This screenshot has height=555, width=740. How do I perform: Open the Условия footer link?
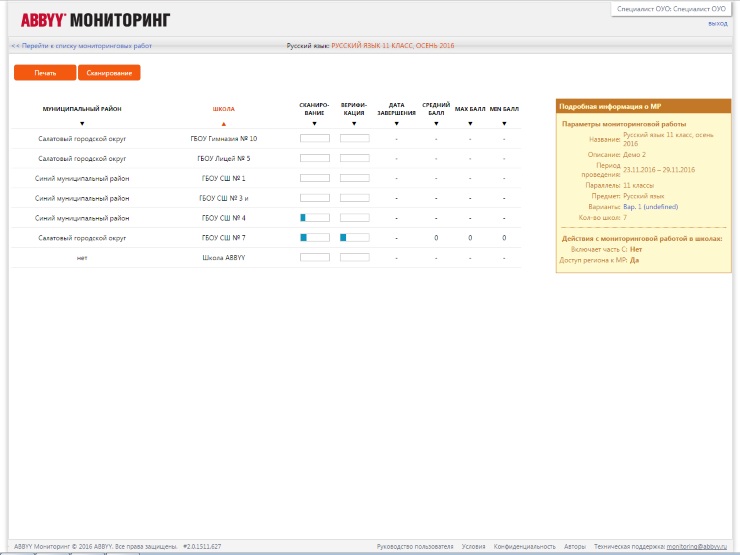point(473,547)
